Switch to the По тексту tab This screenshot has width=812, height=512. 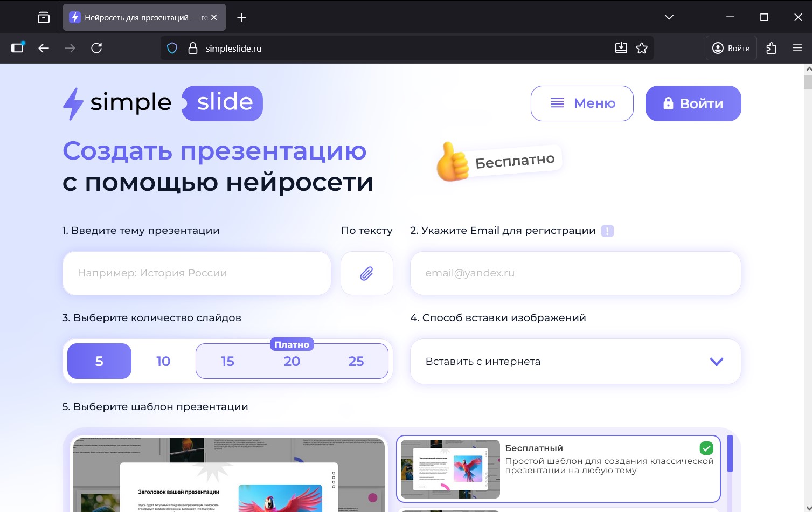tap(366, 230)
